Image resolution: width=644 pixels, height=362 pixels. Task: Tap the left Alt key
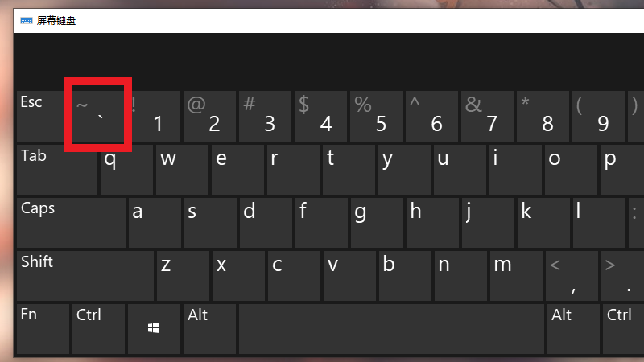209,329
